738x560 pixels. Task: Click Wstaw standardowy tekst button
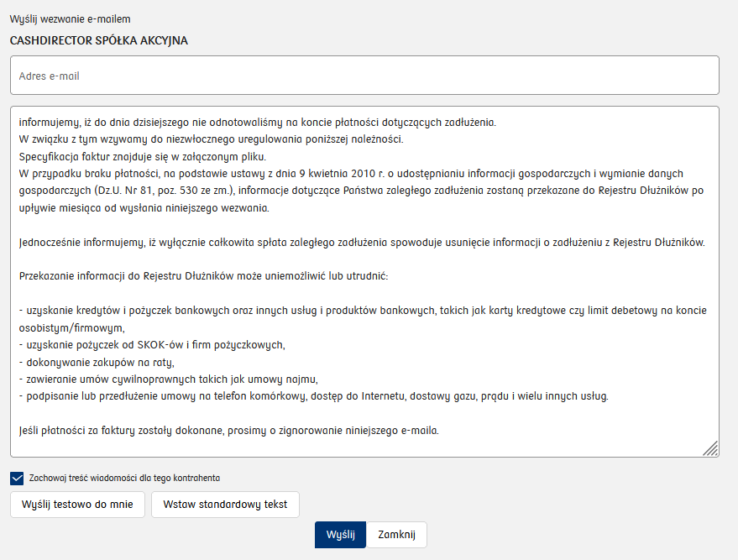225,505
